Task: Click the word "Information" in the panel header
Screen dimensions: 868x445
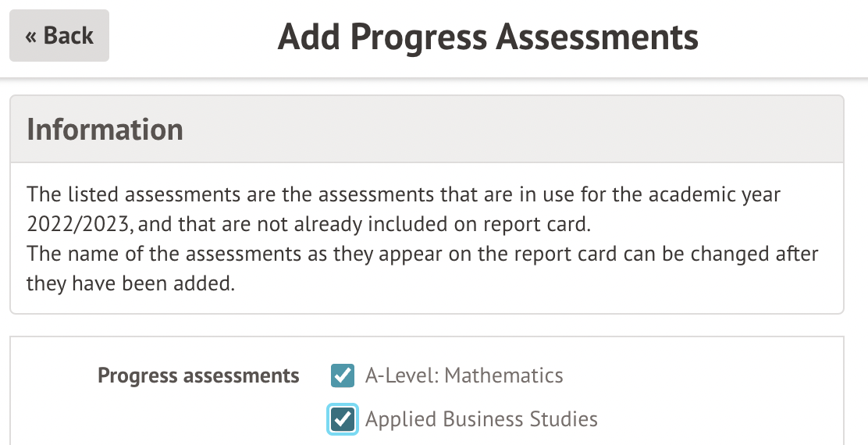Action: 105,130
